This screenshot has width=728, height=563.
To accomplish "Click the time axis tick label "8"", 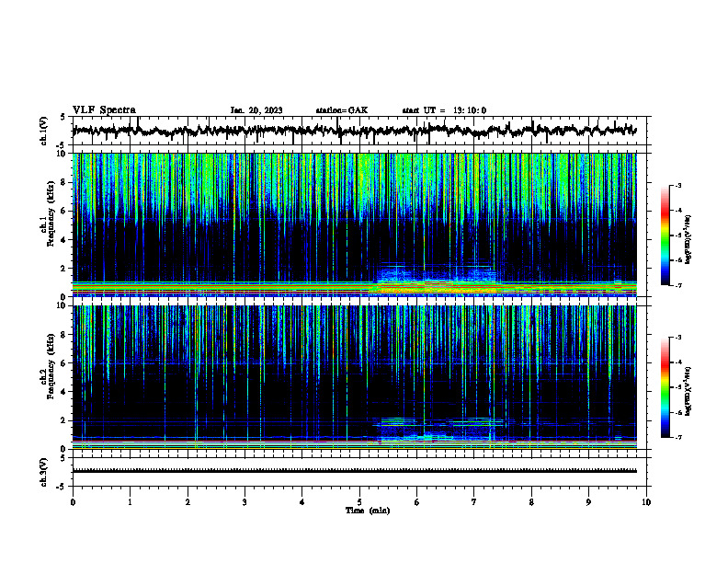I will coord(531,502).
